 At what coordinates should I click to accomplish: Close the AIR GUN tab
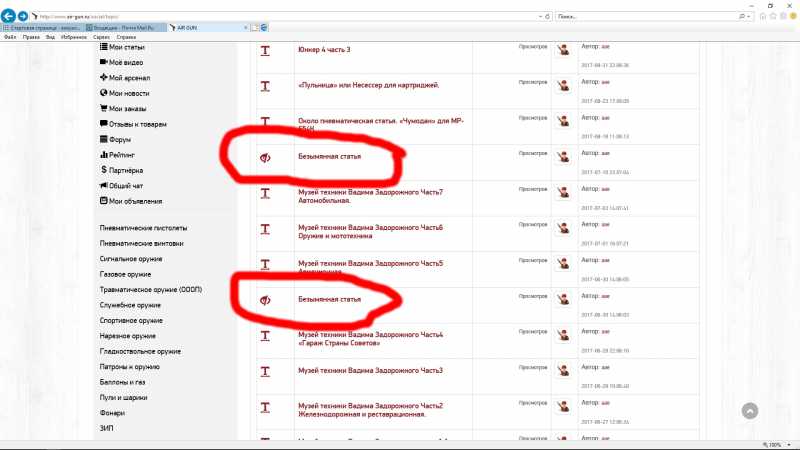click(x=245, y=28)
